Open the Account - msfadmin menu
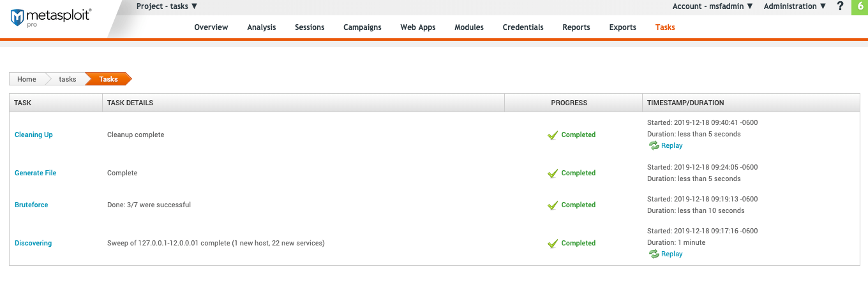The image size is (868, 292). tap(712, 6)
